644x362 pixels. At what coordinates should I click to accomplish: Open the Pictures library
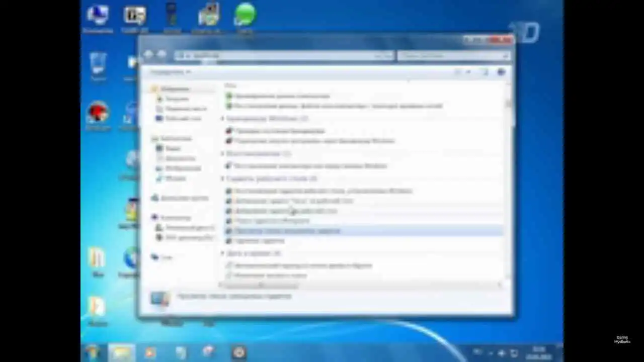coord(178,168)
